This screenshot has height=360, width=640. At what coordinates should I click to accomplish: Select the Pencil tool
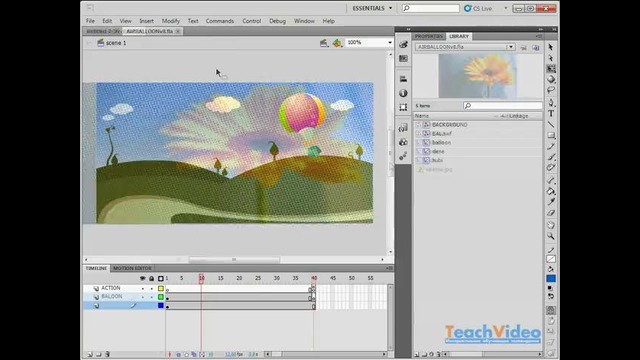551,146
